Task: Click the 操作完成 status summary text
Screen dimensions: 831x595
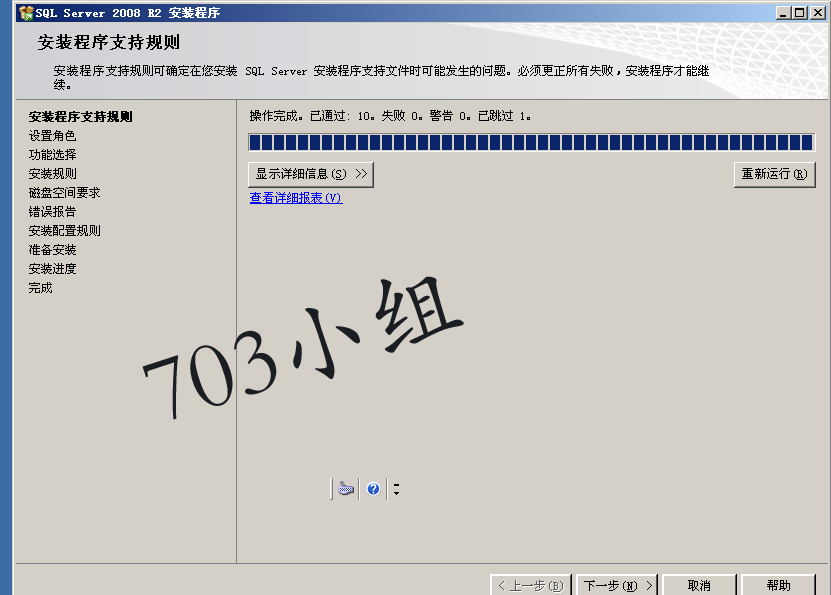Action: click(390, 116)
